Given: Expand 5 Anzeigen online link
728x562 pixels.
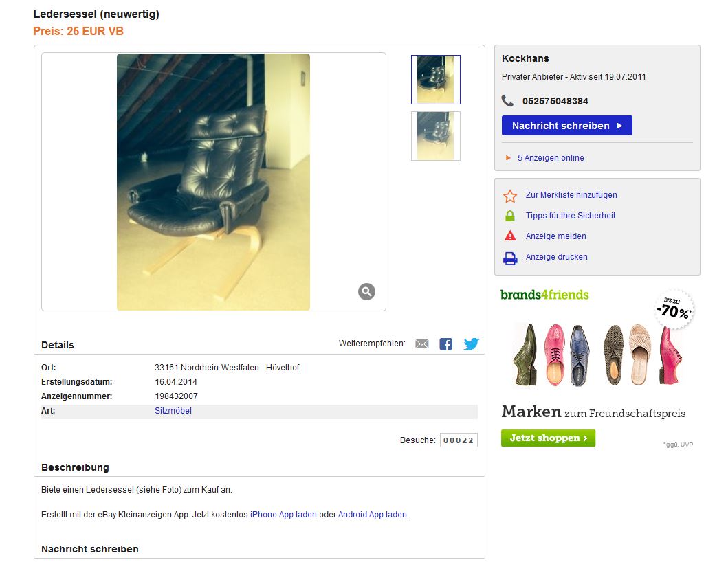Looking at the screenshot, I should [x=551, y=158].
